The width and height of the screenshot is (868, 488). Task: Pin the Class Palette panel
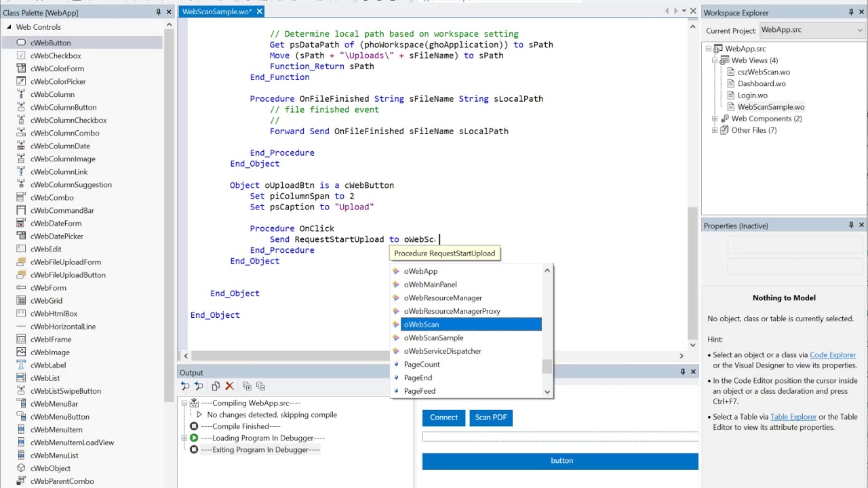tap(159, 12)
